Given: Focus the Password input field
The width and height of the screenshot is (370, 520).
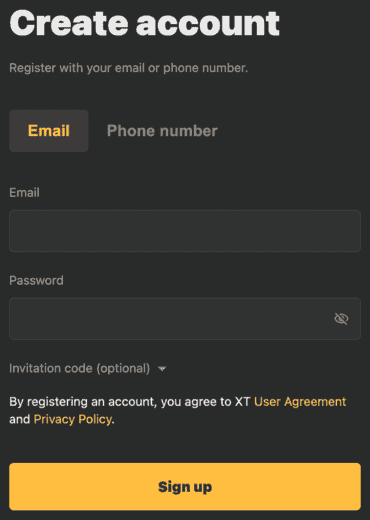Looking at the screenshot, I should coord(185,319).
